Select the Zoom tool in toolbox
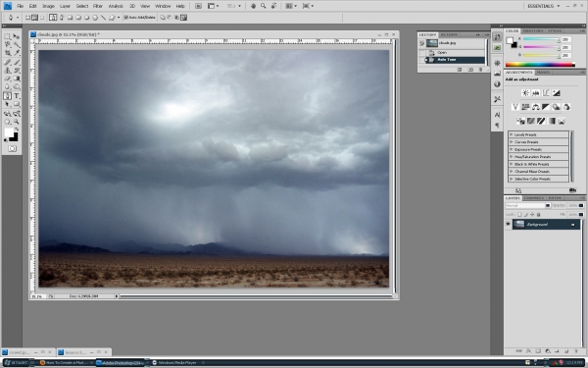Image resolution: width=588 pixels, height=368 pixels. tap(16, 122)
